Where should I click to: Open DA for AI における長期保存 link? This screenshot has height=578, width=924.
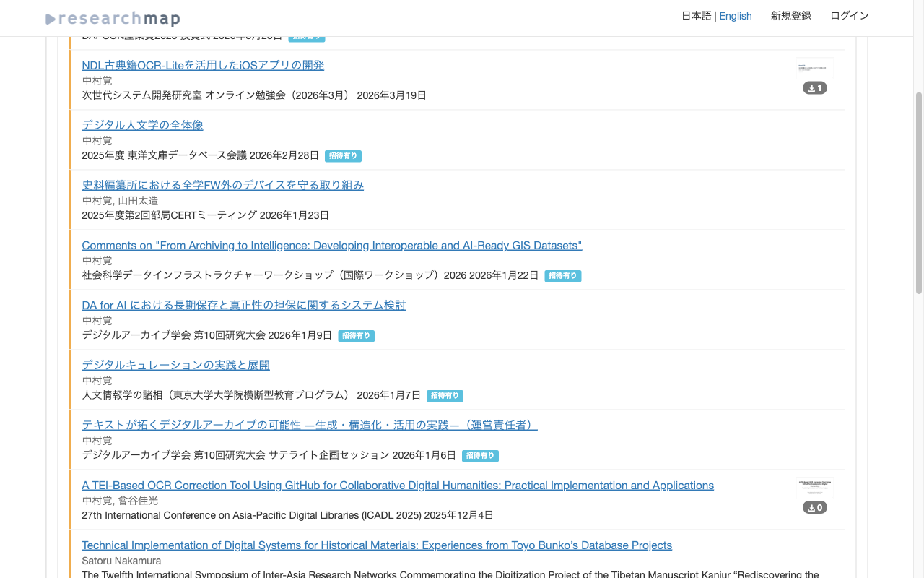click(x=244, y=305)
